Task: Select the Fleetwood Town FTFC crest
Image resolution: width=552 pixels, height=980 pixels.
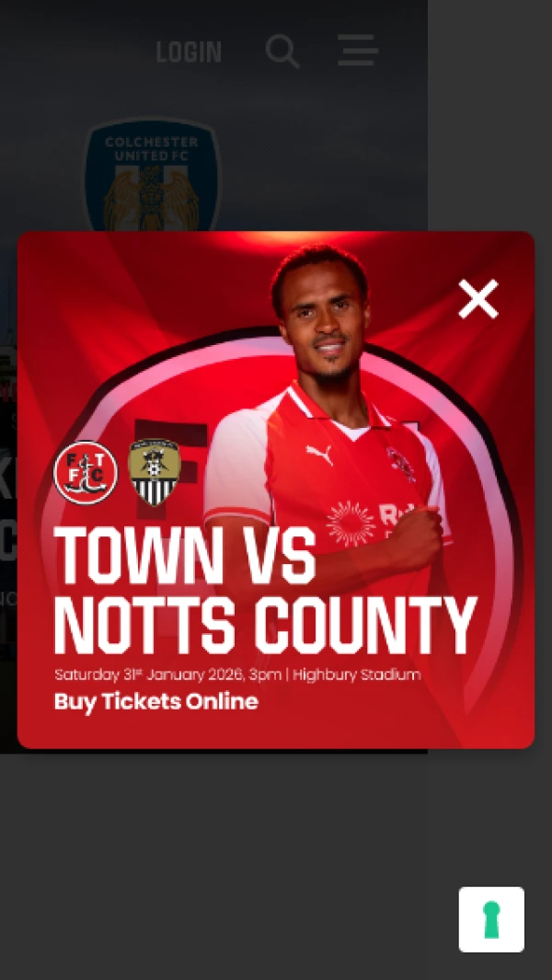Action: point(86,472)
